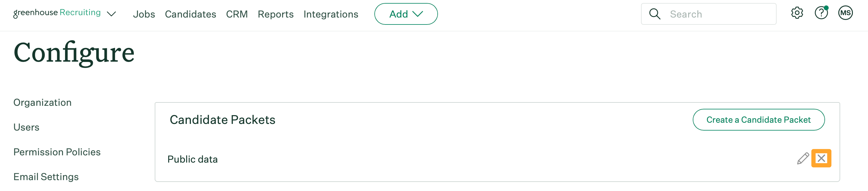This screenshot has height=191, width=868.
Task: Click the magnifying glass search icon
Action: (655, 14)
